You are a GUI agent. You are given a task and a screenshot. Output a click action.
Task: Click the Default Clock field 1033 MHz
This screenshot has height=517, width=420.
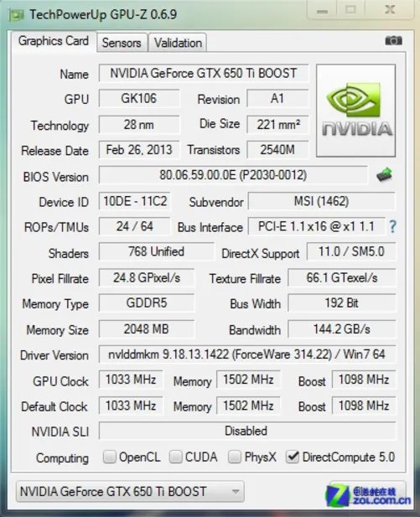click(x=131, y=406)
